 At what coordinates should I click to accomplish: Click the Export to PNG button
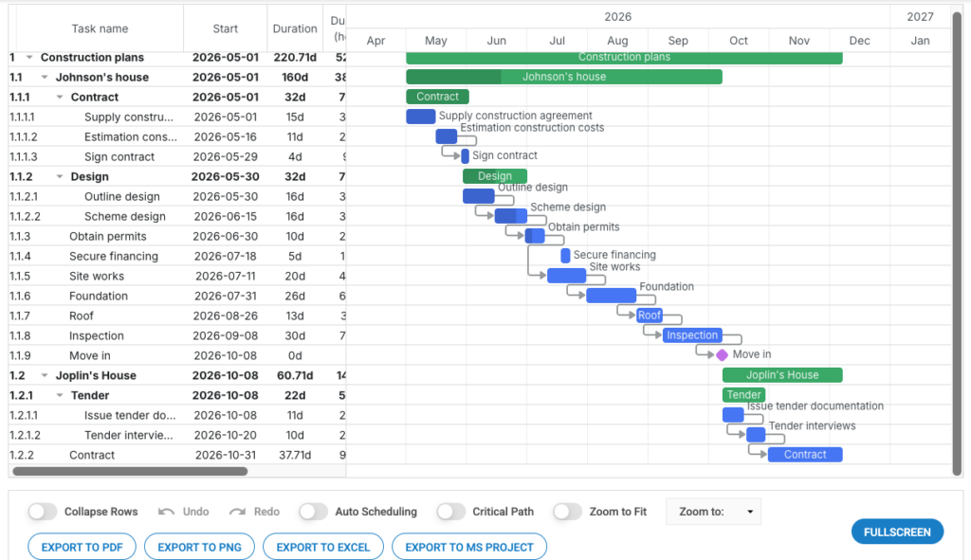[x=199, y=547]
